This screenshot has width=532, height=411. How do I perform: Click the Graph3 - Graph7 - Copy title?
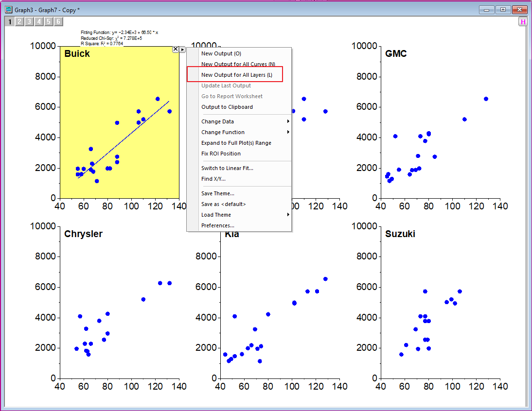[47, 10]
